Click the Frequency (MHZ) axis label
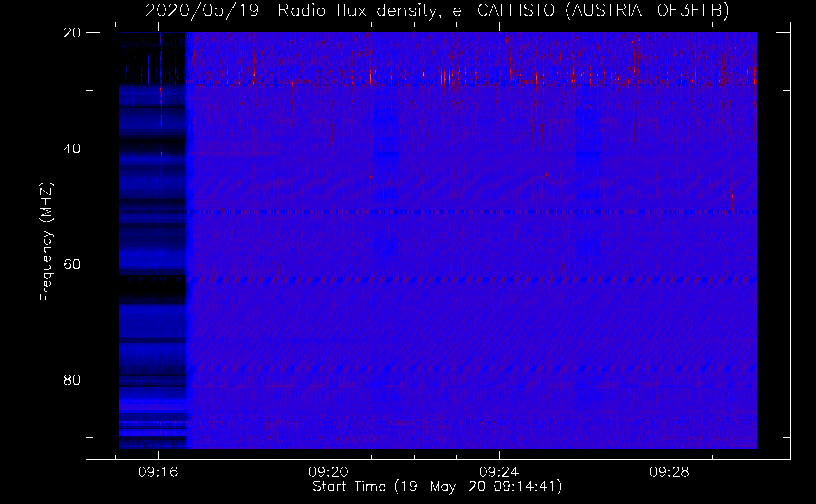This screenshot has width=816, height=504. [x=46, y=242]
